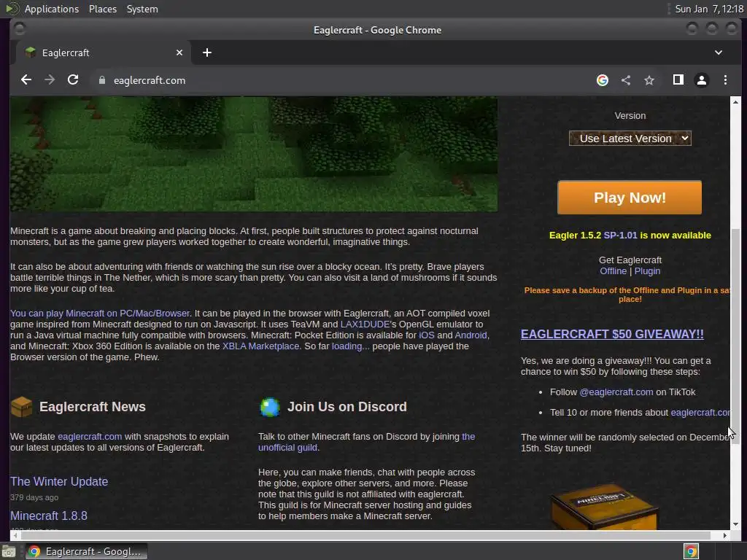Click the vertical scrollbar up arrow
The width and height of the screenshot is (747, 560).
pos(735,102)
